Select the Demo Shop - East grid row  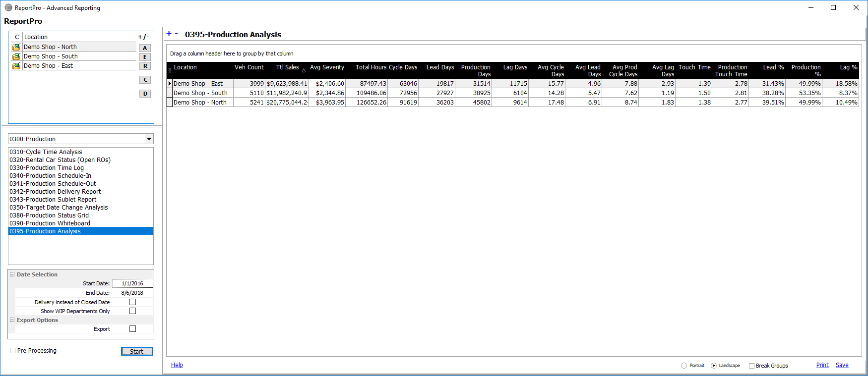click(513, 84)
